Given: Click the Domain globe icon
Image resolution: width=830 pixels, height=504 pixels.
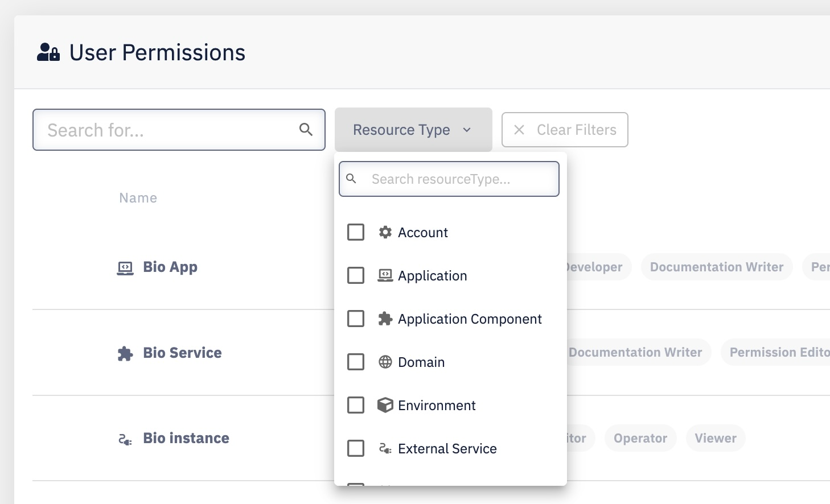Looking at the screenshot, I should pos(385,362).
